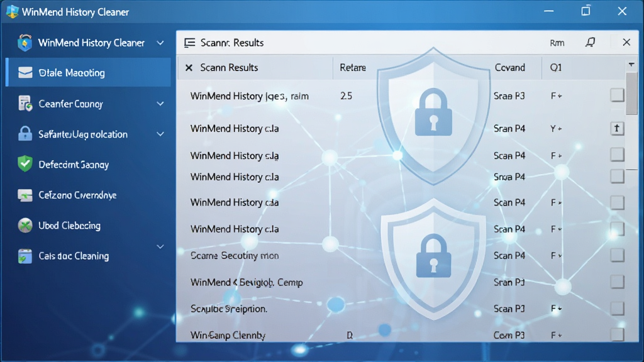Viewport: 644px width, 362px height.
Task: Open F dropdown in Scaultie Sreiprion row
Action: pyautogui.click(x=556, y=309)
